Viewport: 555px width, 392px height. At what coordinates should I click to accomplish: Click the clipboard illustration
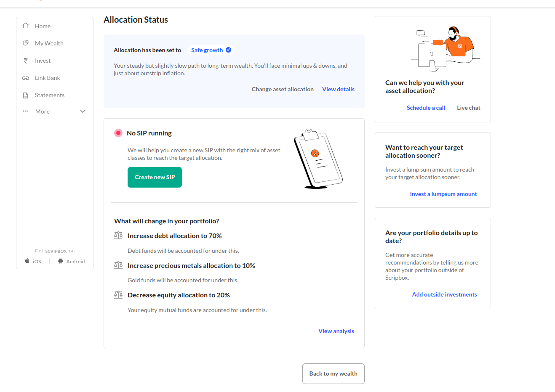318,159
